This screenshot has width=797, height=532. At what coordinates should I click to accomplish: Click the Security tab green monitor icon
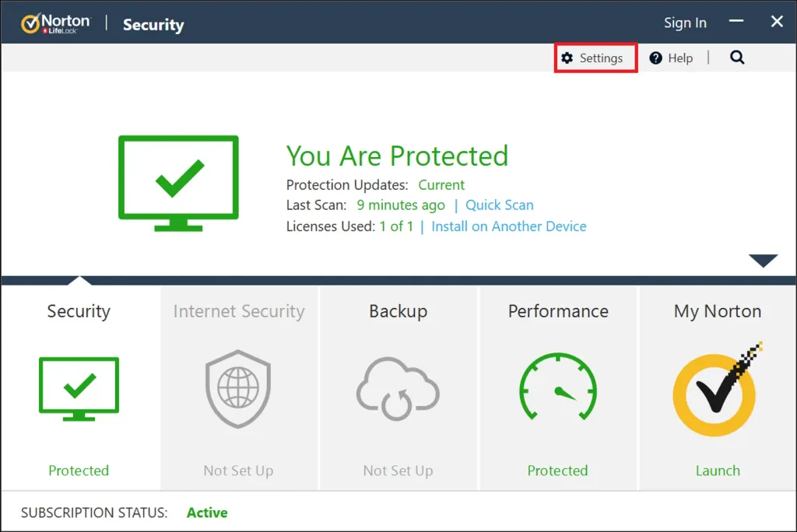[x=79, y=388]
